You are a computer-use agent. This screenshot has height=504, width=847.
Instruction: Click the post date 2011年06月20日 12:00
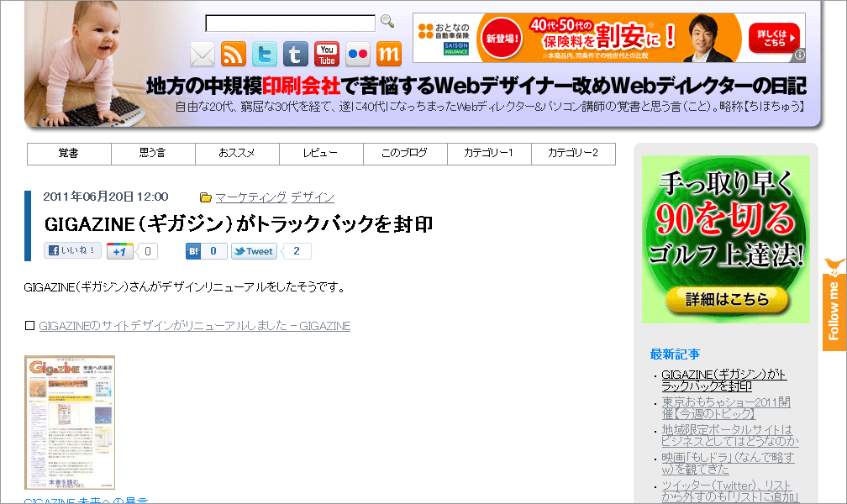[x=106, y=197]
